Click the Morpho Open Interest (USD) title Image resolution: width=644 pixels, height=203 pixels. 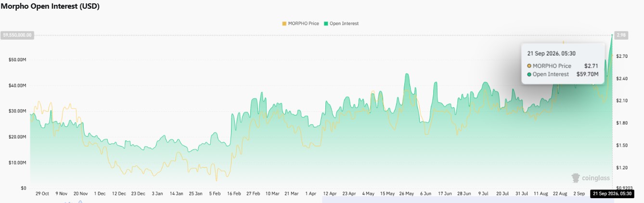51,7
